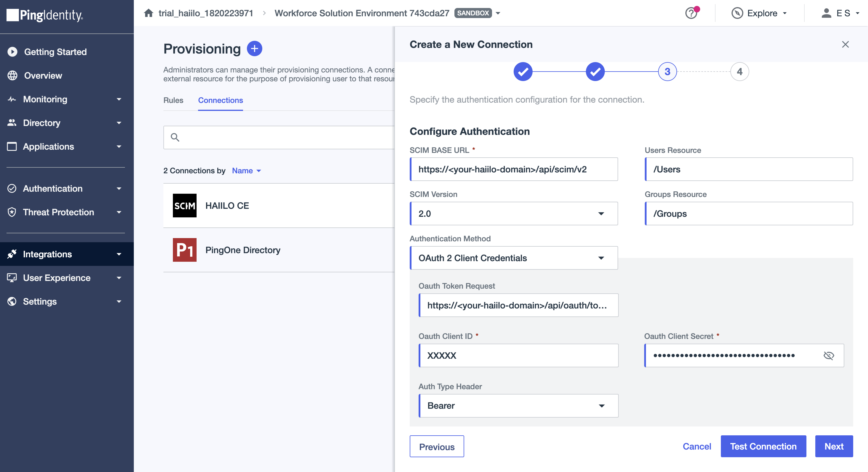Close the Create a New Connection panel
Screen dimensions: 868x472
click(x=846, y=44)
